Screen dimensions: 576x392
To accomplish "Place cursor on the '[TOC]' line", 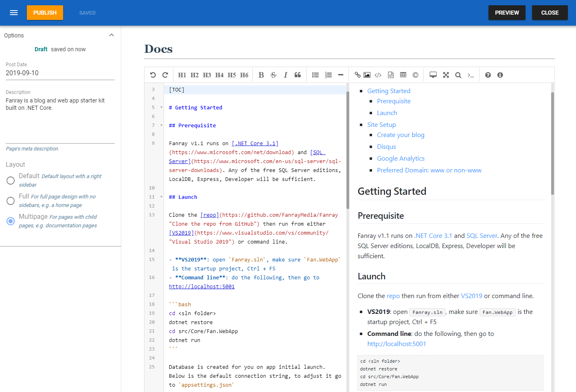I will click(255, 89).
